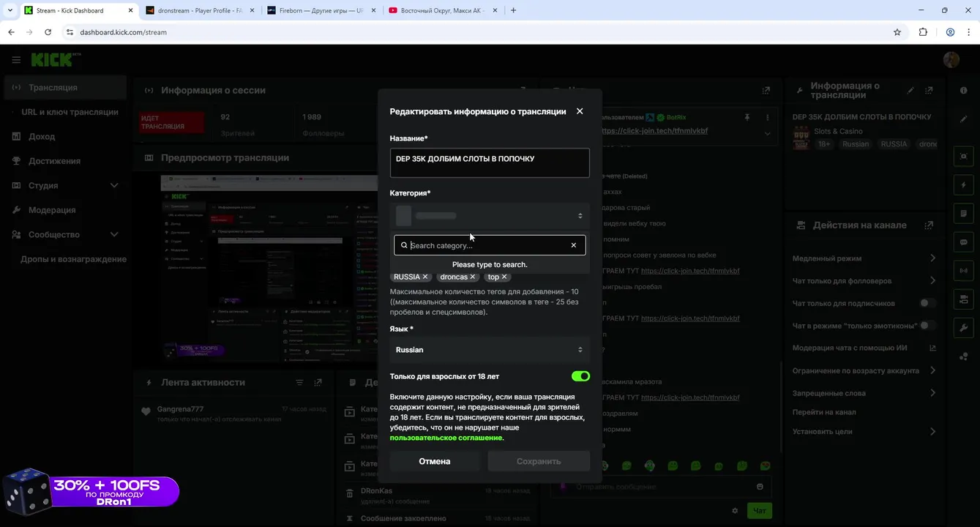The image size is (980, 527).
Task: Toggle Чат только для подписчиков switch
Action: coord(927,303)
